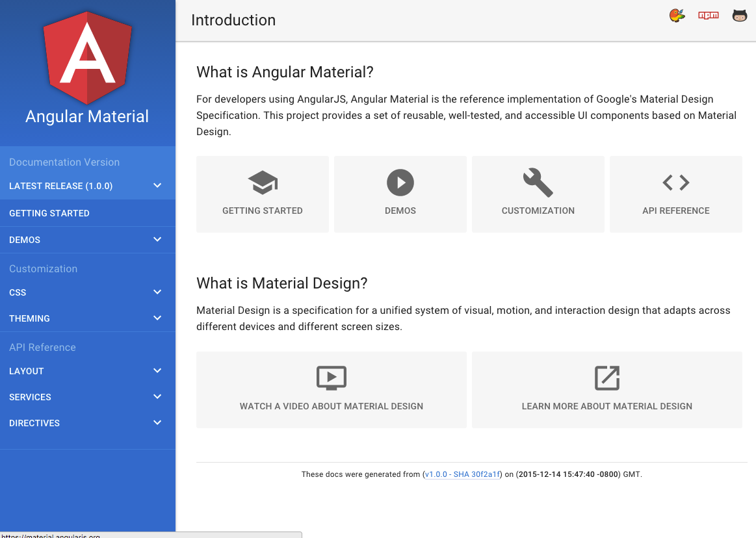Open the Bower bird icon
The width and height of the screenshot is (756, 538).
(x=677, y=14)
